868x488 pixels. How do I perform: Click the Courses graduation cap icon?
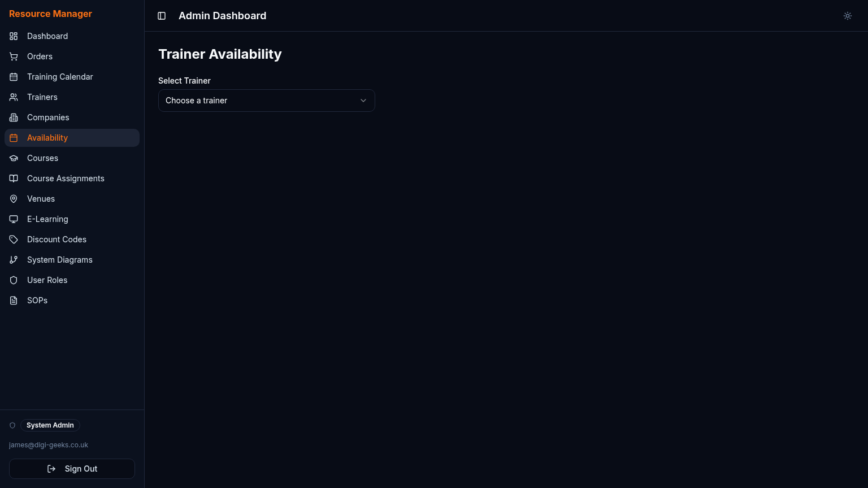coord(14,158)
